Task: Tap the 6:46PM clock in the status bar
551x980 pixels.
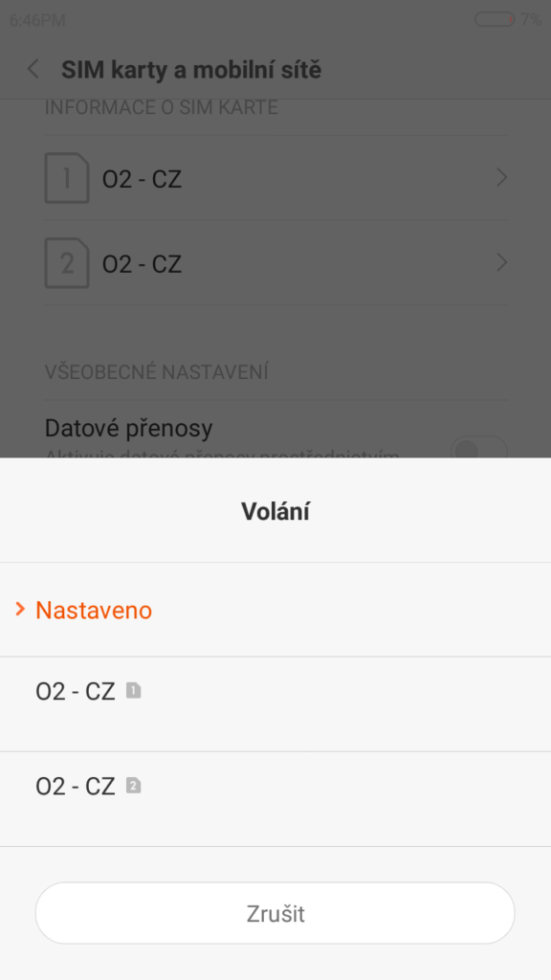Action: (37, 21)
